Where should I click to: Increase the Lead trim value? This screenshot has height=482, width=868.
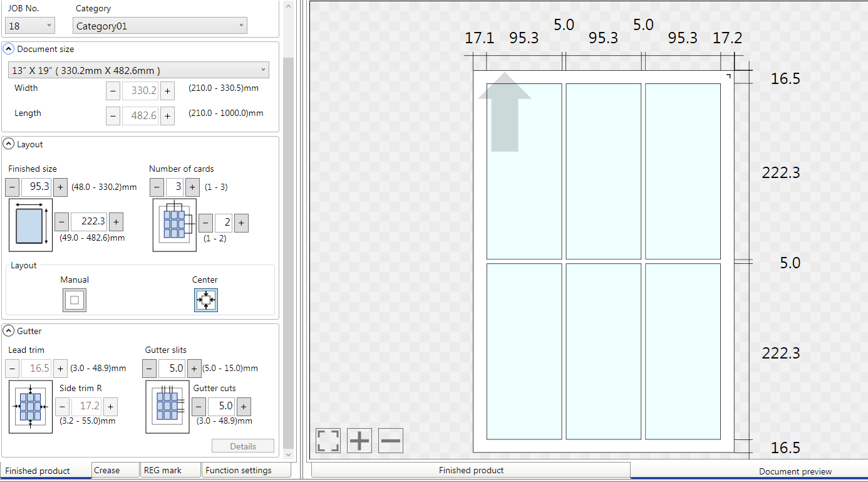[x=60, y=369]
